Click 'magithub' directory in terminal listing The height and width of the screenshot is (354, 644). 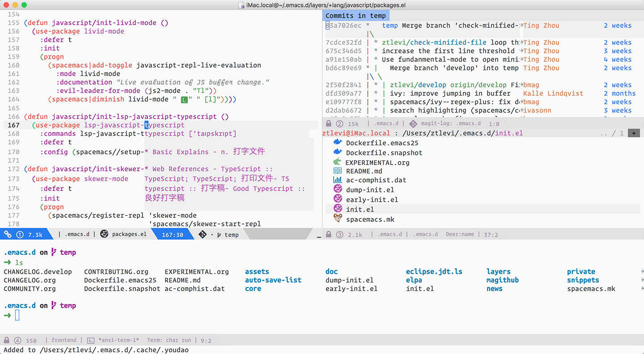[x=503, y=280]
